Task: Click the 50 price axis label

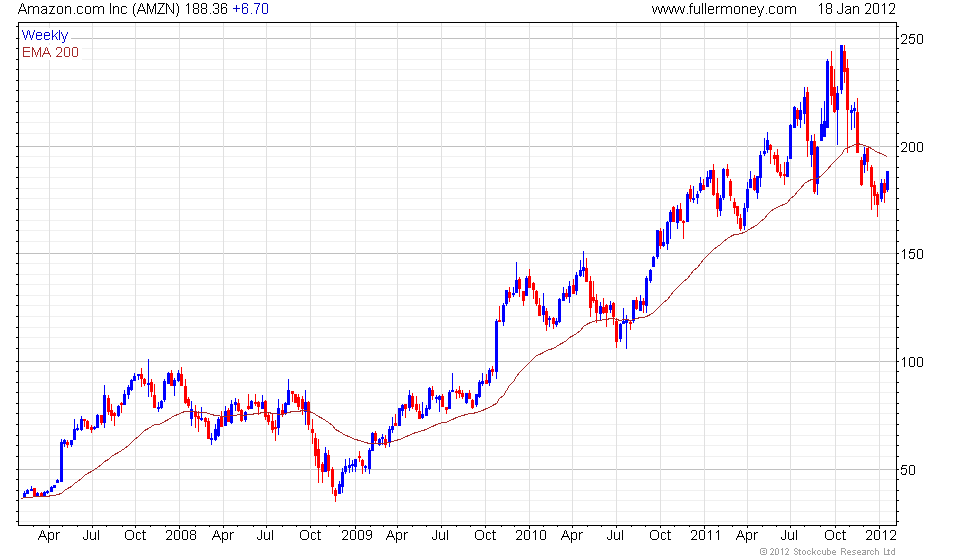Action: tap(908, 470)
